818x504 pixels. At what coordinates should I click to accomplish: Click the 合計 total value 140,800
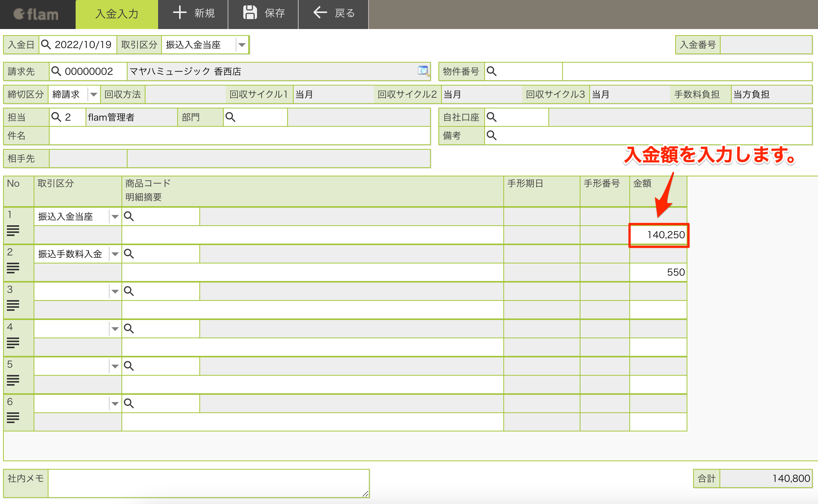tap(766, 478)
